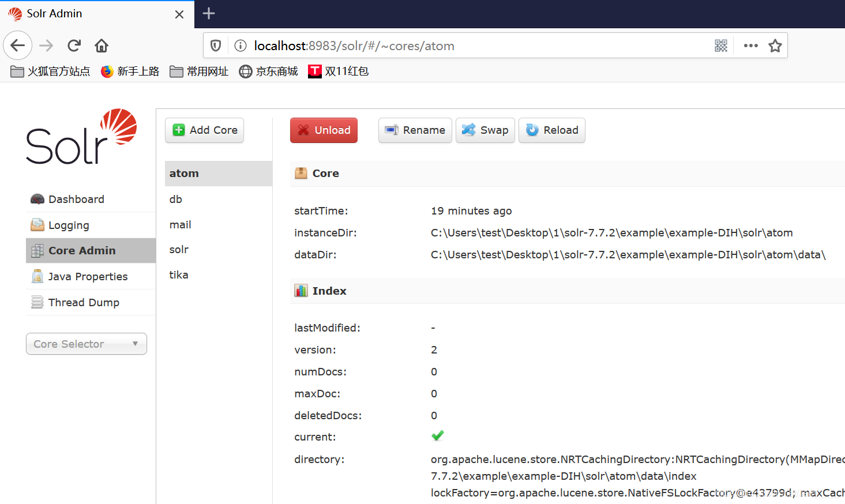Image resolution: width=845 pixels, height=504 pixels.
Task: Click the lastModified label
Action: click(x=327, y=328)
